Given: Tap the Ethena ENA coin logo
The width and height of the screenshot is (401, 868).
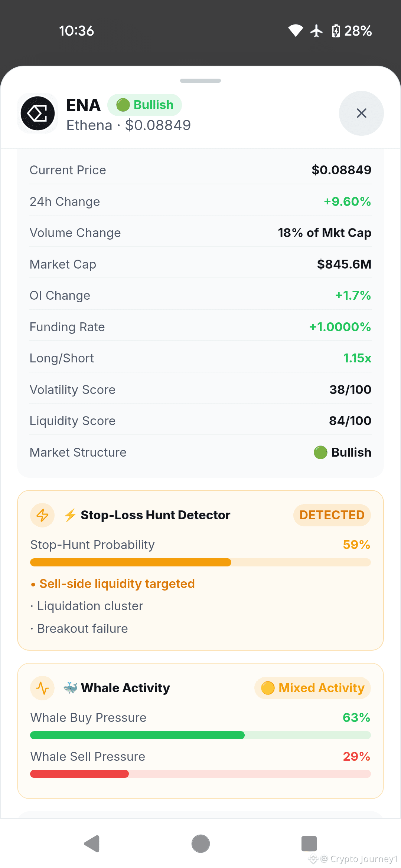Looking at the screenshot, I should [x=38, y=113].
